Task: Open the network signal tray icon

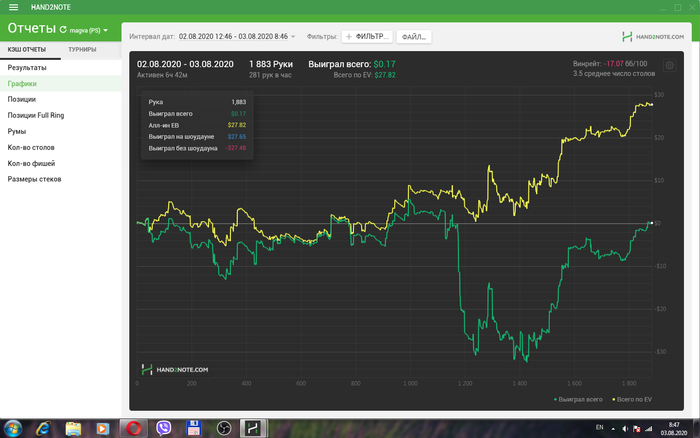Action: click(x=649, y=429)
